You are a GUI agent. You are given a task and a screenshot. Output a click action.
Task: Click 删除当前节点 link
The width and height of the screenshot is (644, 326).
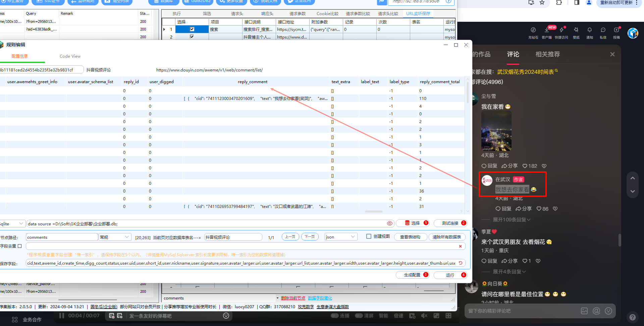click(293, 298)
